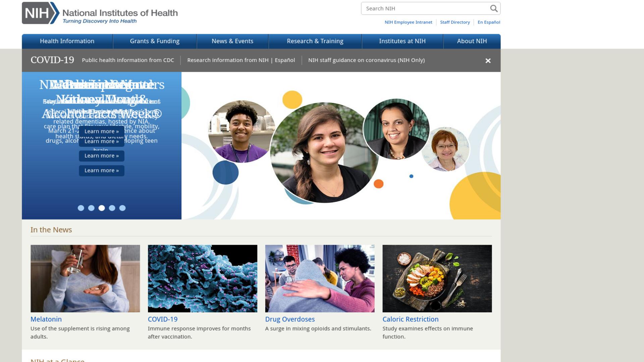Viewport: 644px width, 362px height.
Task: Click 'Turning Discovery Into Health' tagline
Action: click(100, 21)
